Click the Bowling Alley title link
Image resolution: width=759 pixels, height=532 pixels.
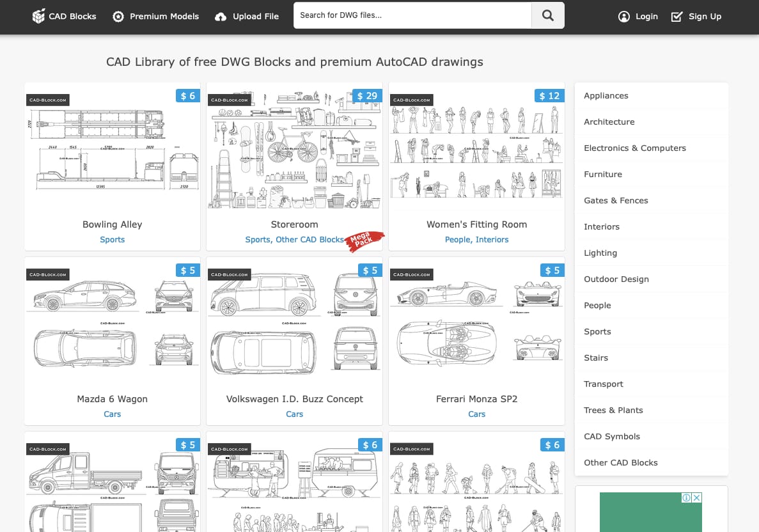113,224
